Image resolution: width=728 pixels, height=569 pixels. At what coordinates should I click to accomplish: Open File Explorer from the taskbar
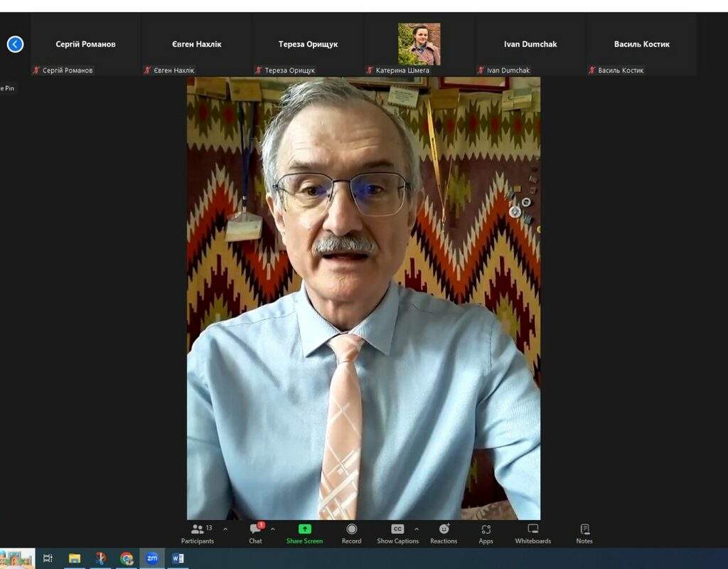tap(75, 558)
